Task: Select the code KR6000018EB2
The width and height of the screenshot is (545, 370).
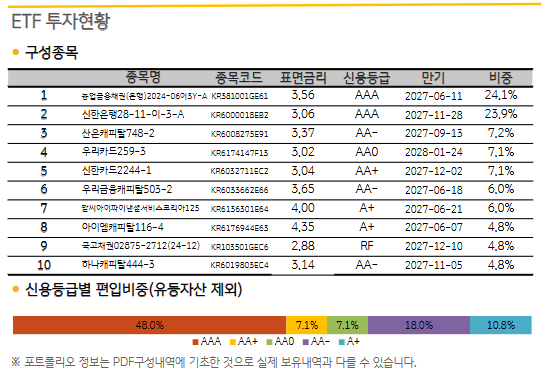Action: 239,115
